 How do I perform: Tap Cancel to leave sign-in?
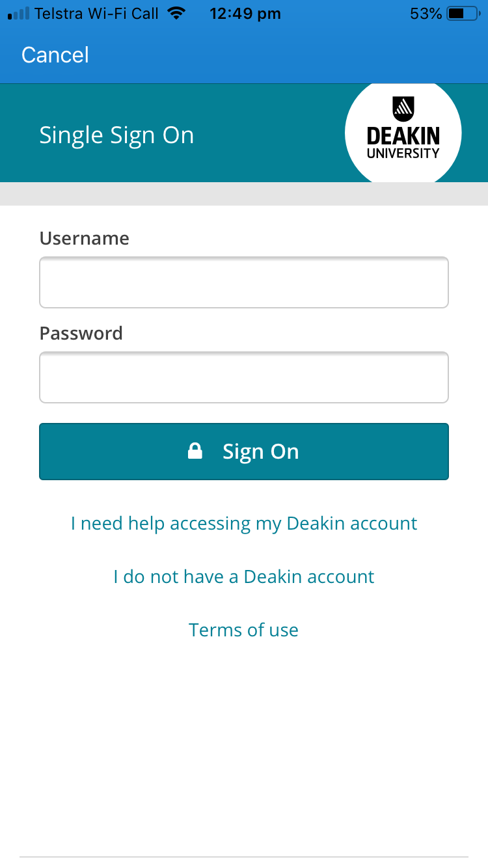point(55,55)
